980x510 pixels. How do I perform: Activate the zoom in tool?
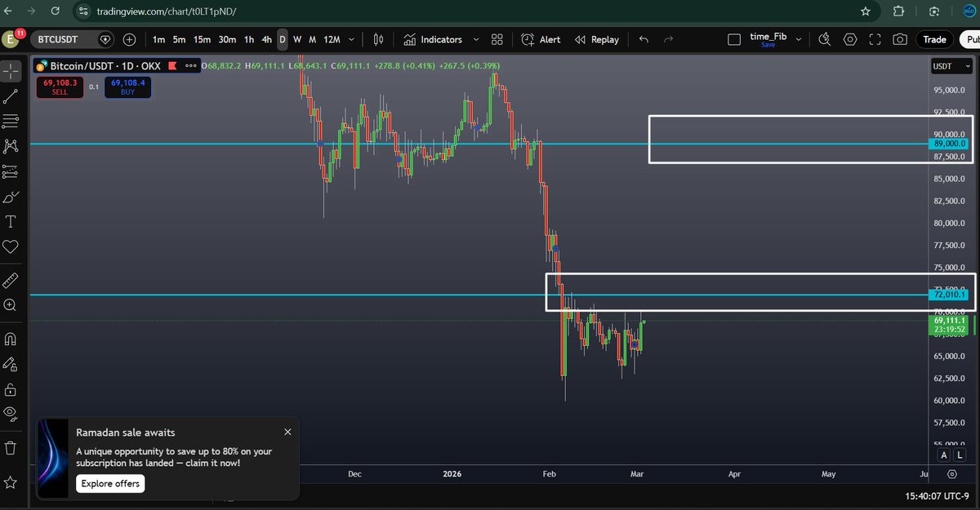pyautogui.click(x=11, y=305)
